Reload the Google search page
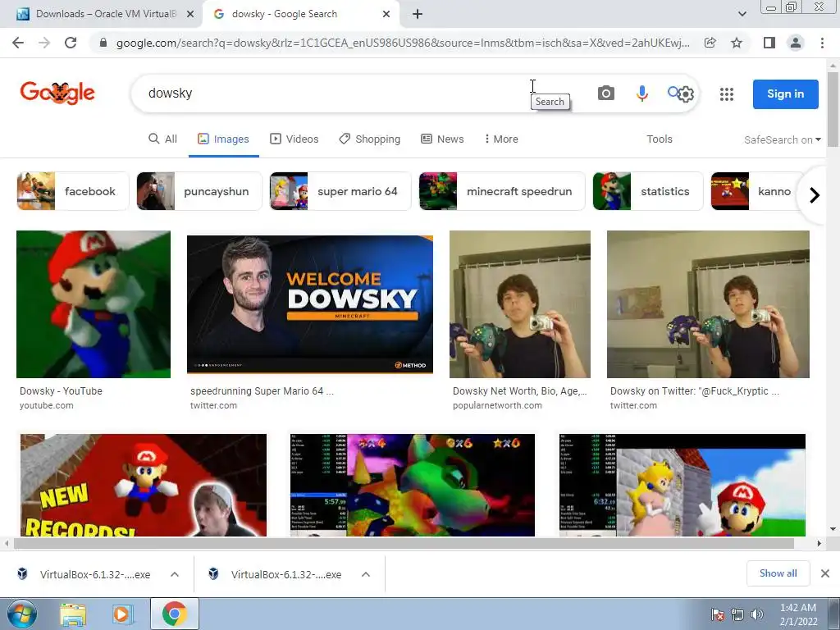Viewport: 840px width, 630px height. [71, 43]
